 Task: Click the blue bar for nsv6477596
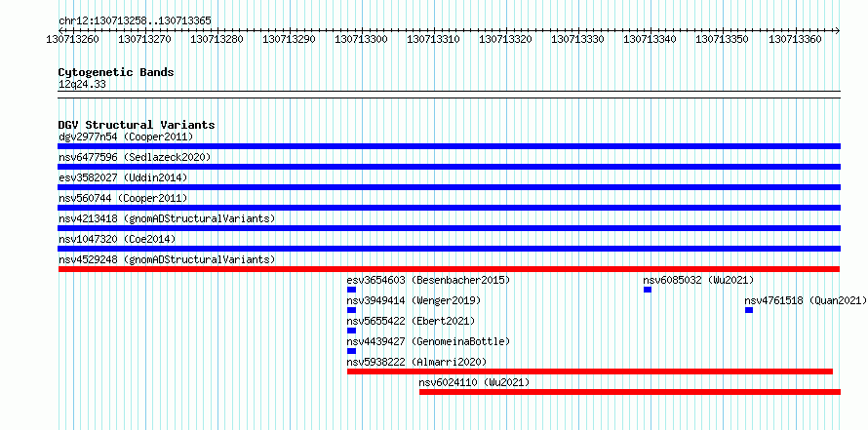[x=449, y=167]
